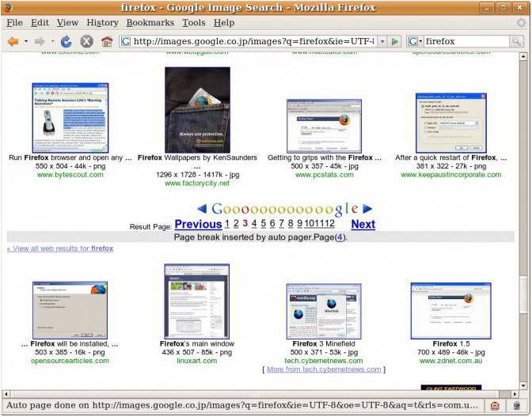Go to result page 1
The width and height of the screenshot is (532, 417).
(x=227, y=224)
